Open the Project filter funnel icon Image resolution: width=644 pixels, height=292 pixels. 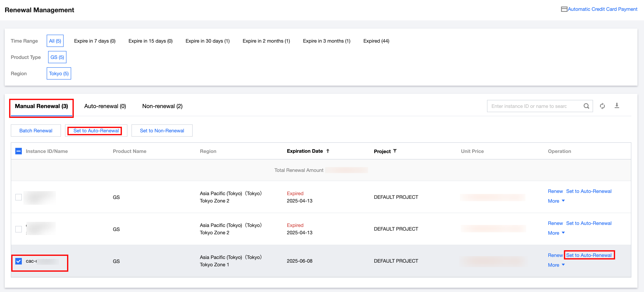click(x=395, y=151)
